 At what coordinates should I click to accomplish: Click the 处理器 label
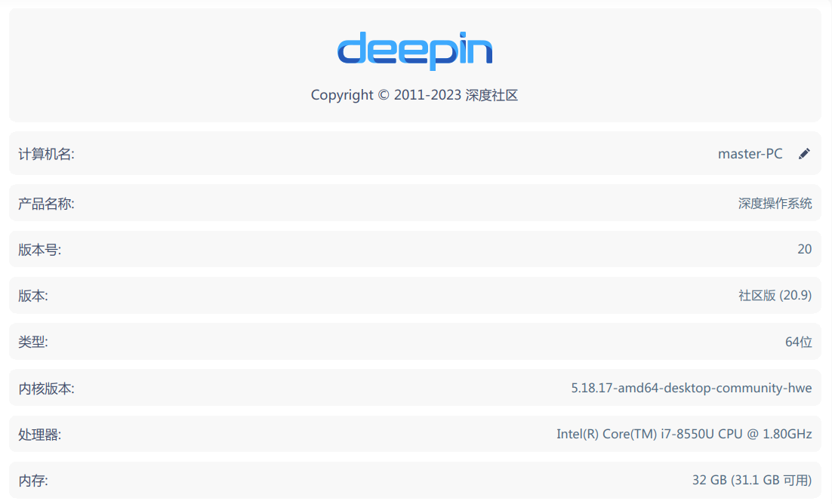(40, 435)
